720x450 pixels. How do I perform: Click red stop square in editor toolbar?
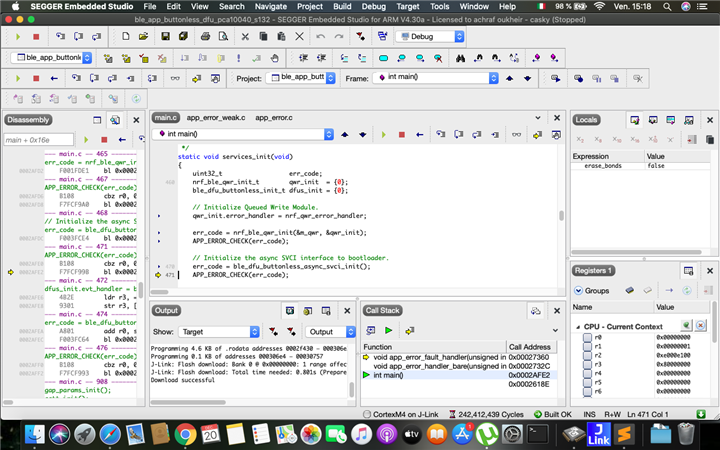point(401,135)
